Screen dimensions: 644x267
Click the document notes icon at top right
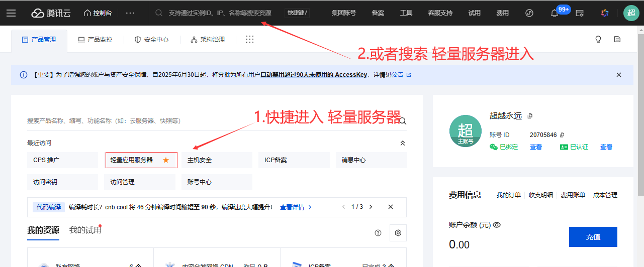click(617, 39)
